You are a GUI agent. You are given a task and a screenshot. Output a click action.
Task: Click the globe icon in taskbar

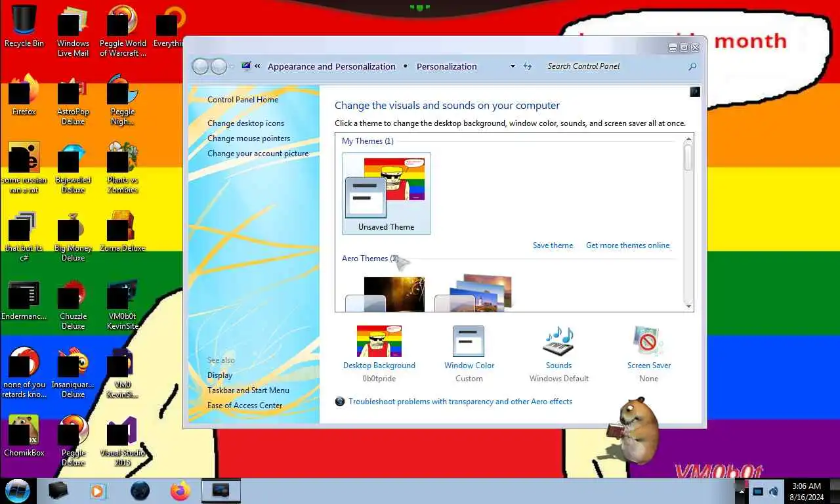coord(140,491)
